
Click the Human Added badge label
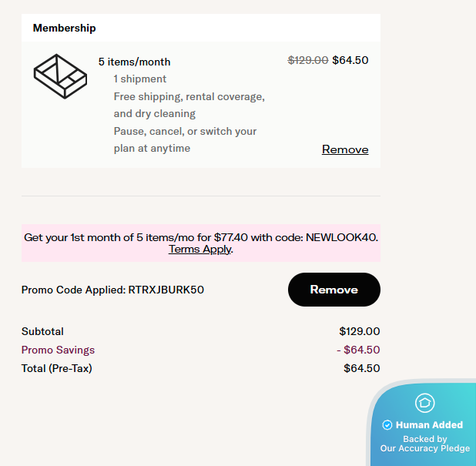click(x=429, y=425)
